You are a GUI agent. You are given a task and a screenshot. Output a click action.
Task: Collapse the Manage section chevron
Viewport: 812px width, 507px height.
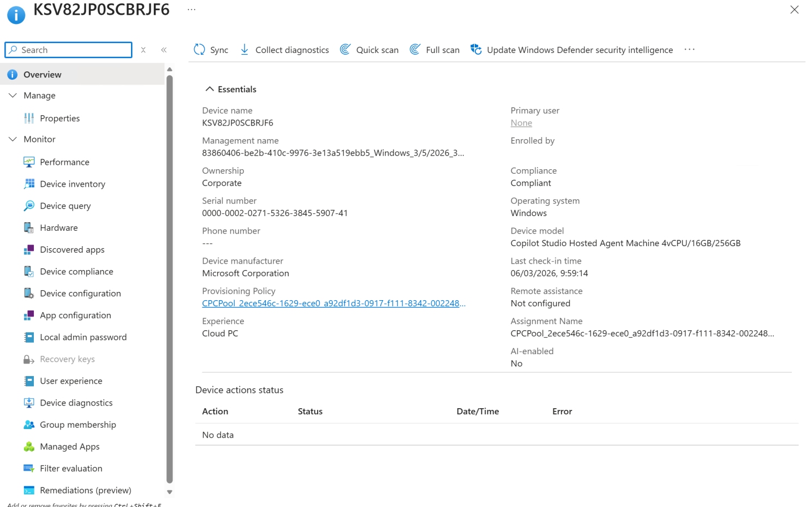(13, 96)
